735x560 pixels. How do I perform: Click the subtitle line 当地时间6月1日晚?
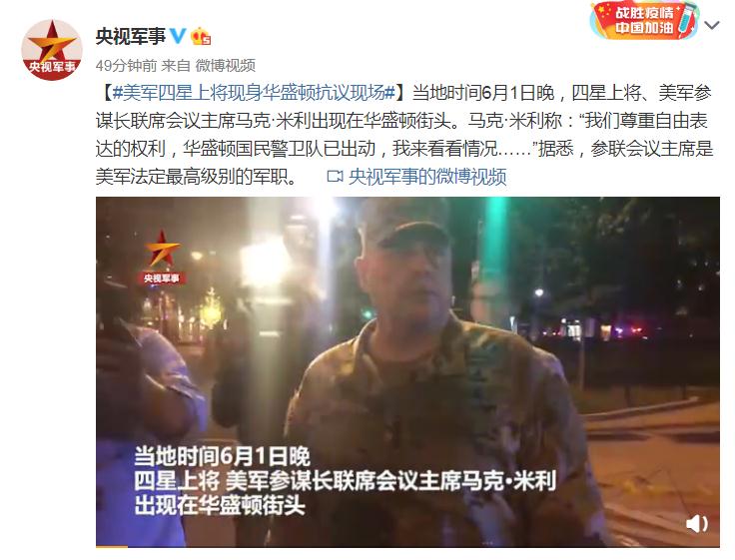222,456
